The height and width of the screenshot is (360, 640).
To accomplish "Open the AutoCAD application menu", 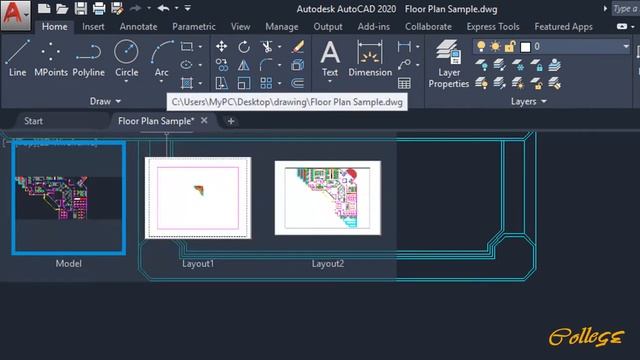I will [15, 15].
